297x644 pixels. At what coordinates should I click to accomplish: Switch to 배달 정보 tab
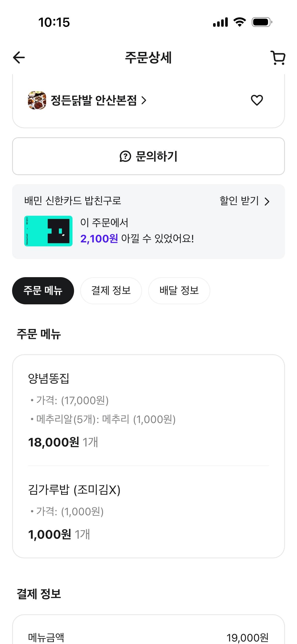point(179,291)
